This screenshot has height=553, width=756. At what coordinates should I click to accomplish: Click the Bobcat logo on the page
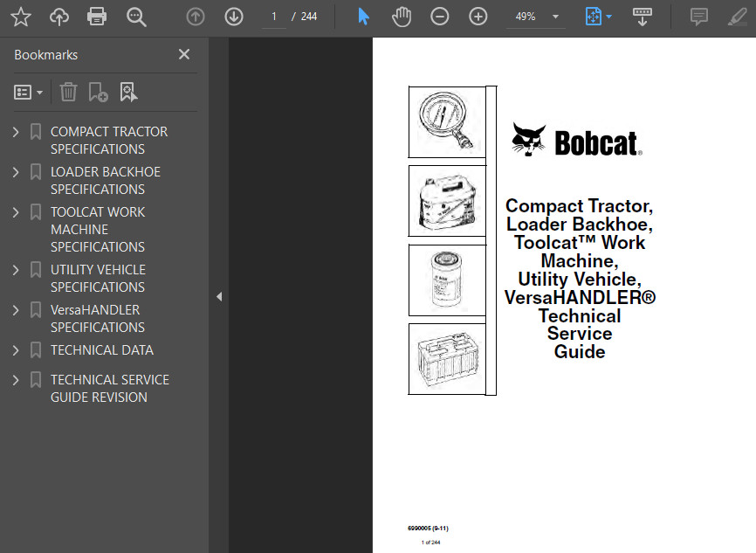[x=577, y=140]
